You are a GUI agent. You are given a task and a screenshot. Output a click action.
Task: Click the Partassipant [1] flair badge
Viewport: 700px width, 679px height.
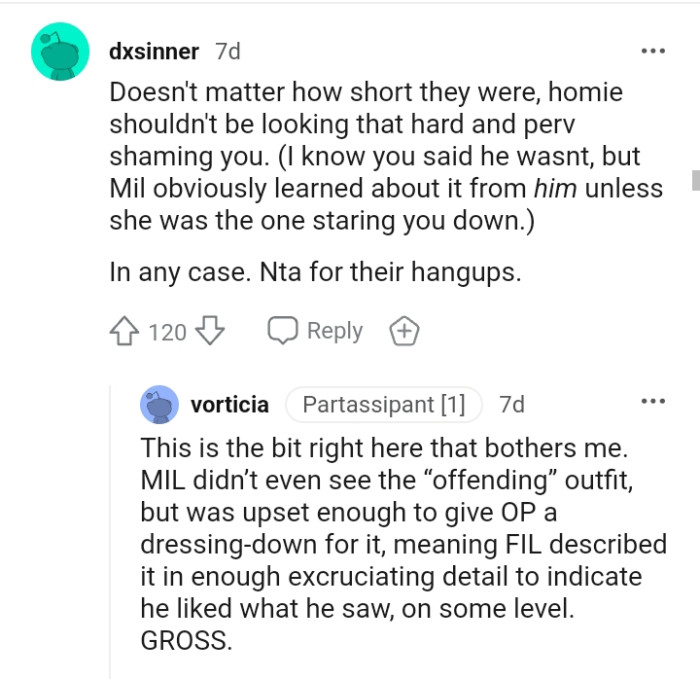[383, 404]
